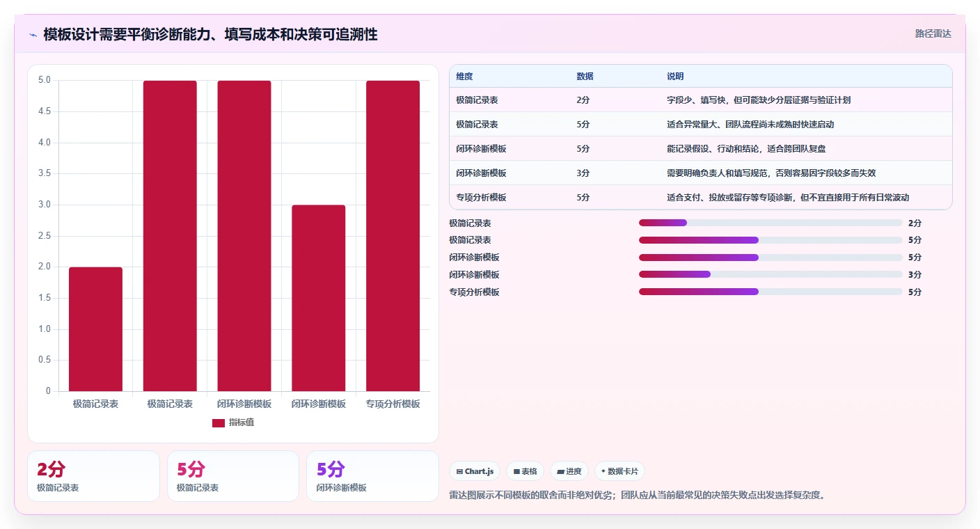The height and width of the screenshot is (529, 980).
Task: Select the 5分 闭环诊断模板 data card
Action: coord(372,476)
